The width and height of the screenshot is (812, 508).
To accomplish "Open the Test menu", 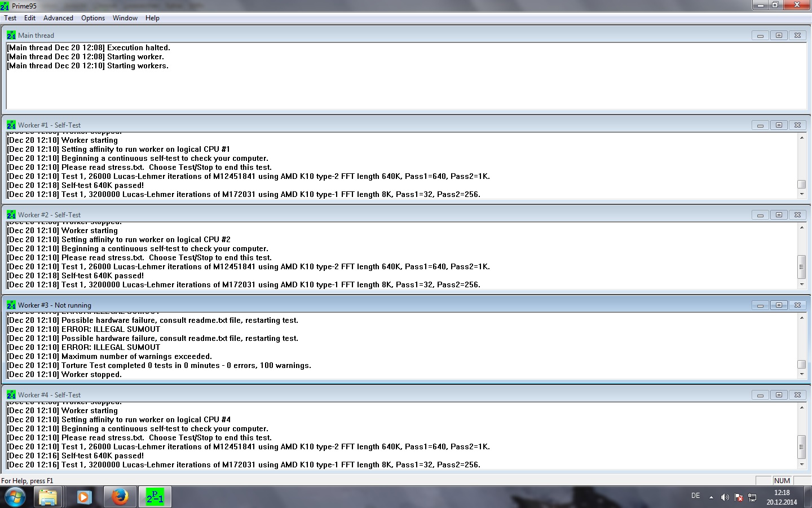I will [10, 18].
